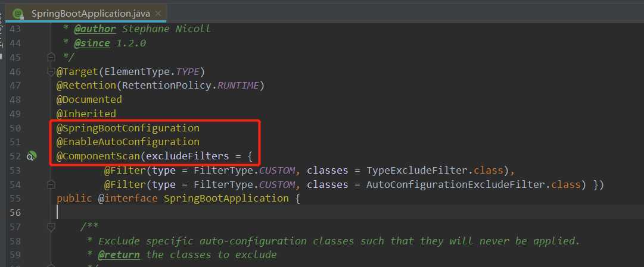Screen dimensions: 644x267
Task: Click the Stephane Nicoll author name
Action: point(166,29)
